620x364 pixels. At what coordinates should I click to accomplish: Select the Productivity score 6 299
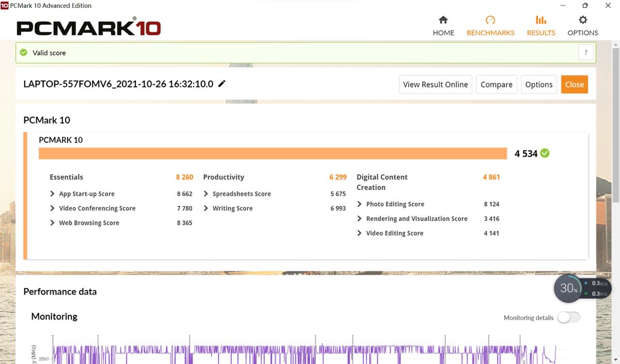click(338, 177)
